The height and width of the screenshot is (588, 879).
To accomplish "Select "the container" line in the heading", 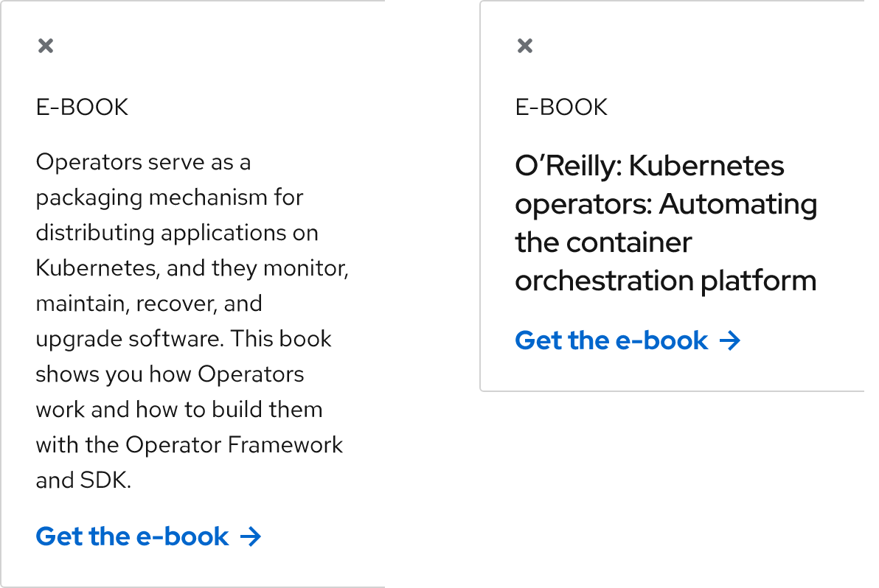I will click(x=603, y=242).
